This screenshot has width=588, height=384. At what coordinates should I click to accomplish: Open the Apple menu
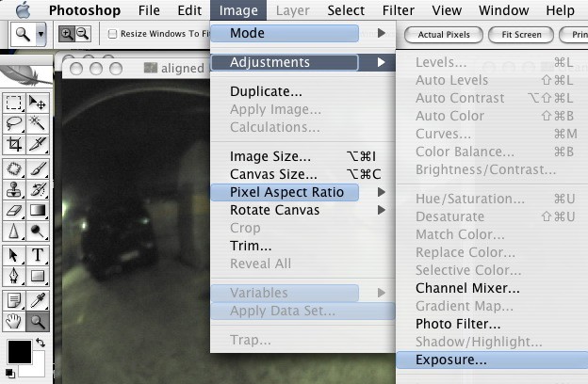point(24,10)
